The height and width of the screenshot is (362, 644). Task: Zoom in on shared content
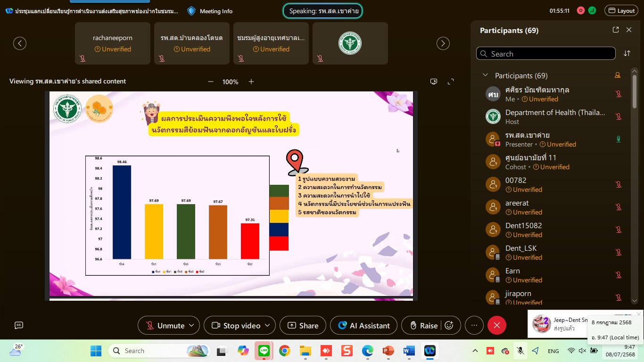(251, 82)
